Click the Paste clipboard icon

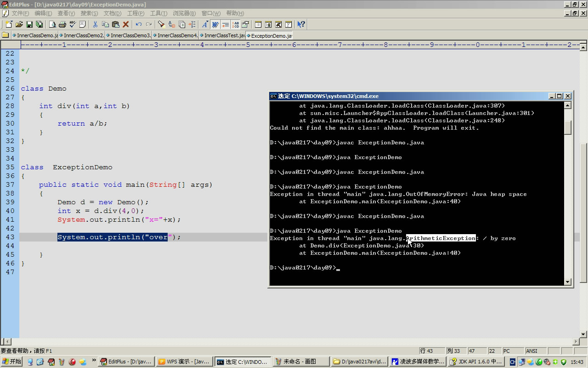point(115,24)
